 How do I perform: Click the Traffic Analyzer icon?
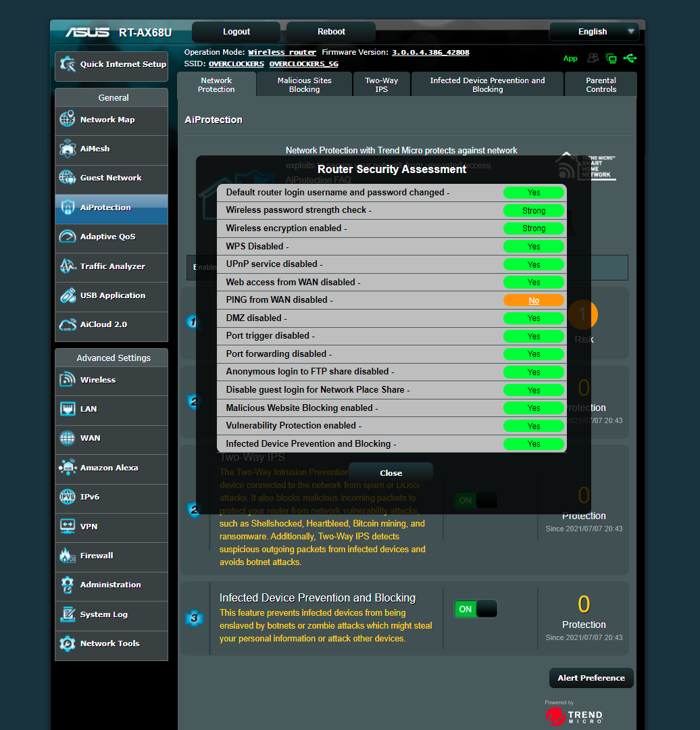68,266
